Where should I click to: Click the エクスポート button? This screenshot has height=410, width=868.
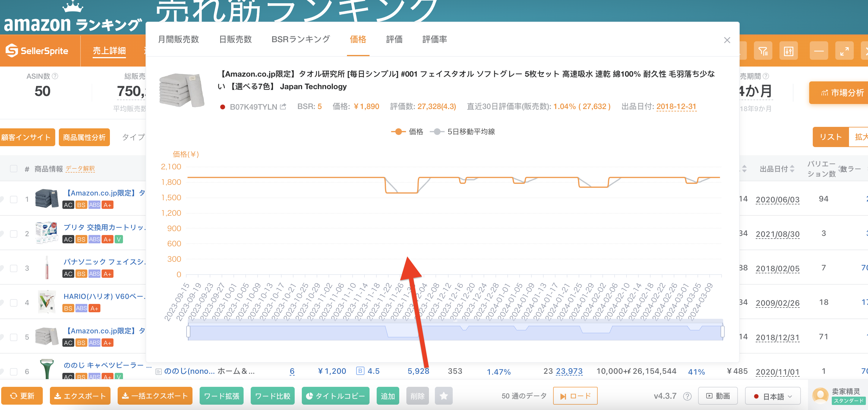click(x=80, y=396)
